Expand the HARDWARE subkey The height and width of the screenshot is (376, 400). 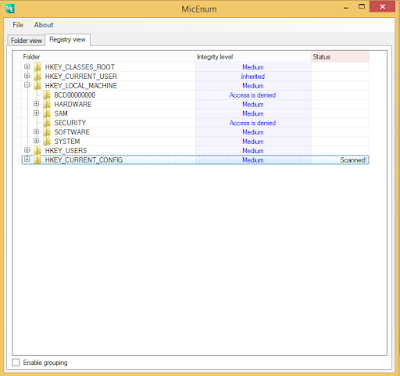point(36,104)
